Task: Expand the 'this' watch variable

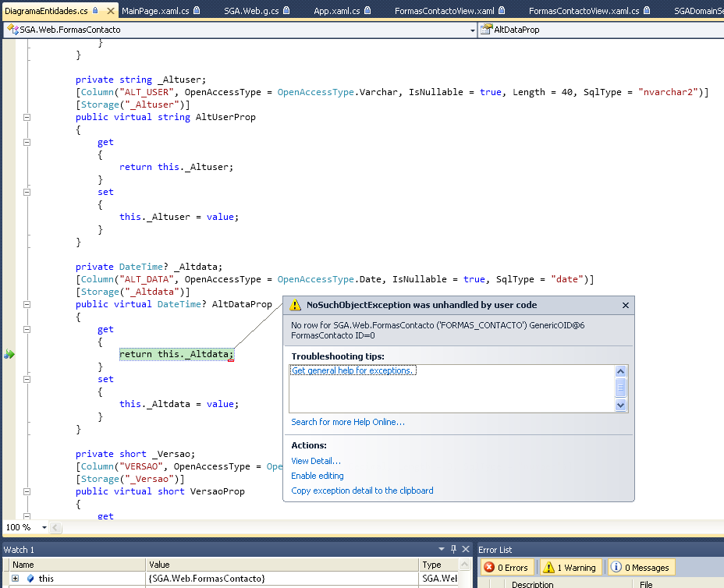Action: (15, 579)
